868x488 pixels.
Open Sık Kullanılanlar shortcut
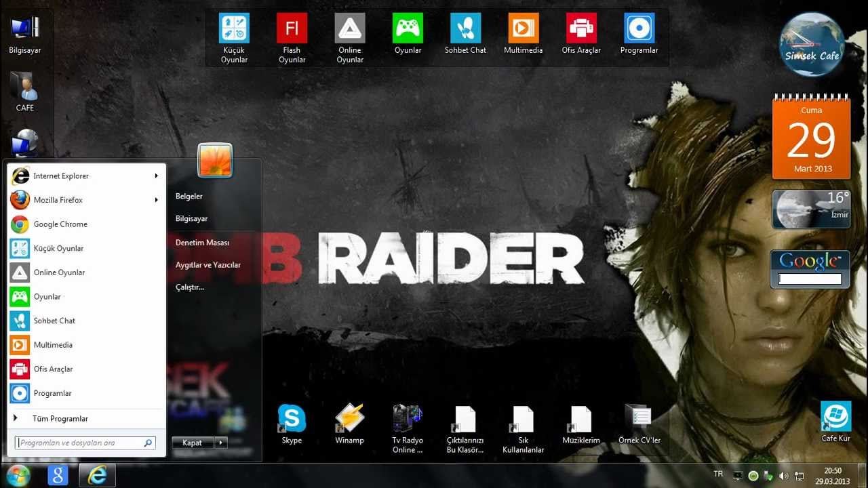524,429
